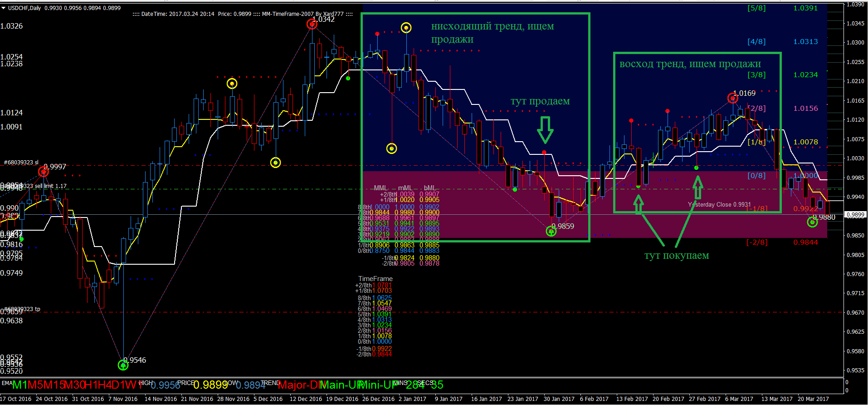Screen dimensions: 868x405
Task: Click the 20 Mar 2017 date on time axis
Action: [813, 399]
